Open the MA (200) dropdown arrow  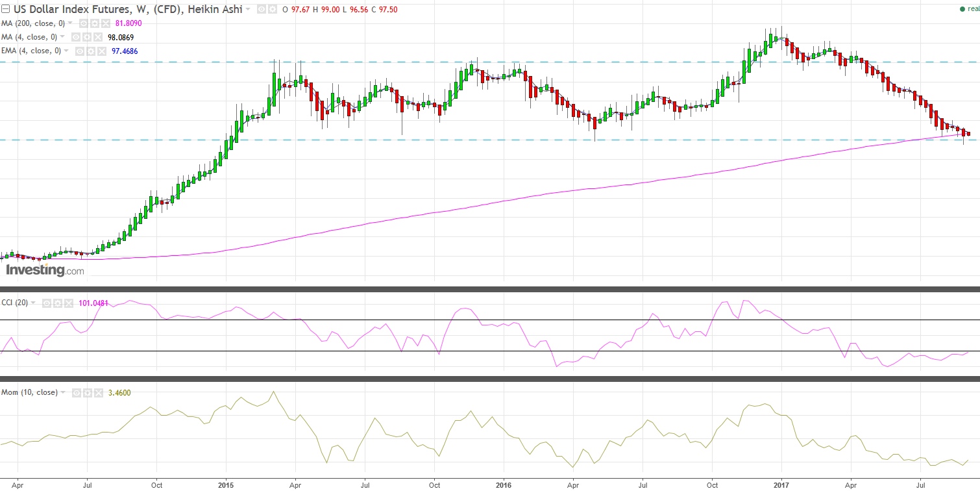(69, 23)
